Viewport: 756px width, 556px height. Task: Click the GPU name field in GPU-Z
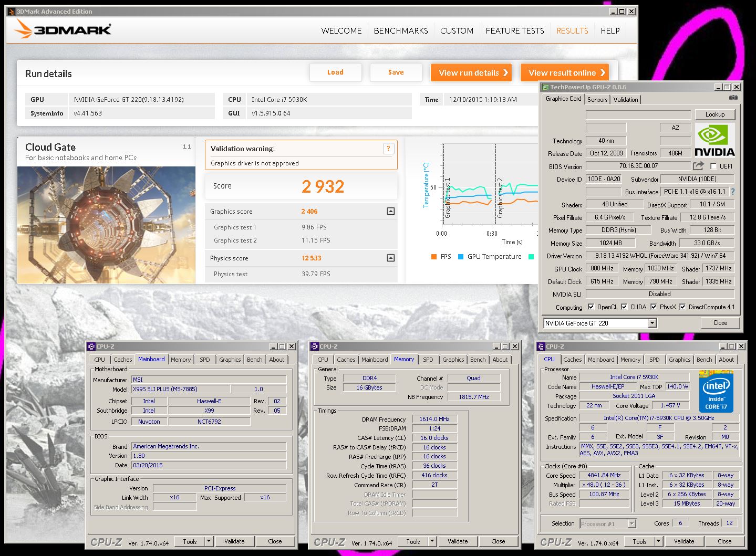[x=638, y=114]
